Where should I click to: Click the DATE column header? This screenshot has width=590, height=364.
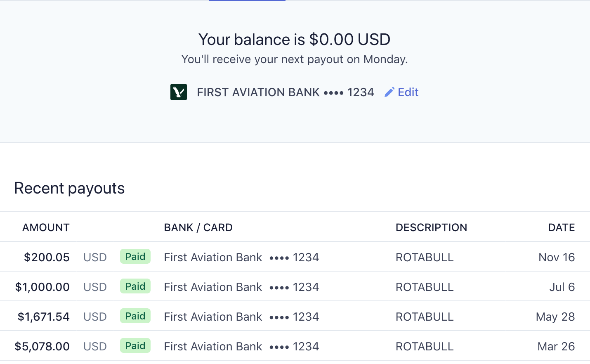pos(561,227)
